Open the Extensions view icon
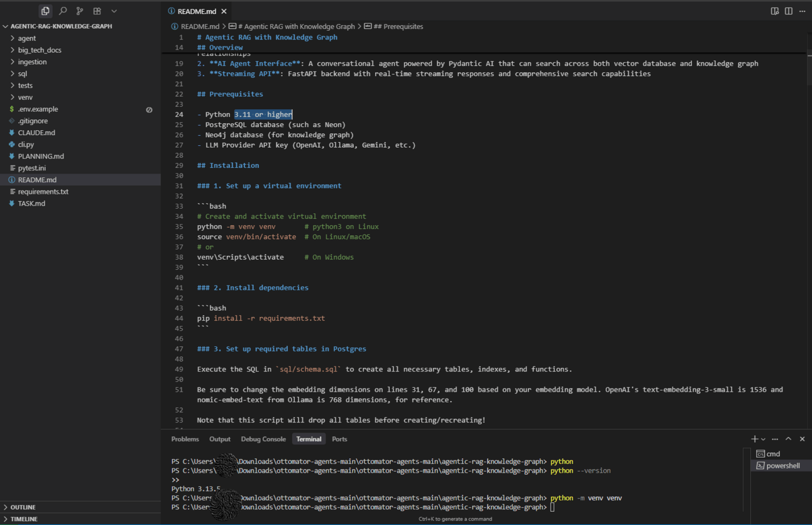The height and width of the screenshot is (525, 812). [97, 11]
